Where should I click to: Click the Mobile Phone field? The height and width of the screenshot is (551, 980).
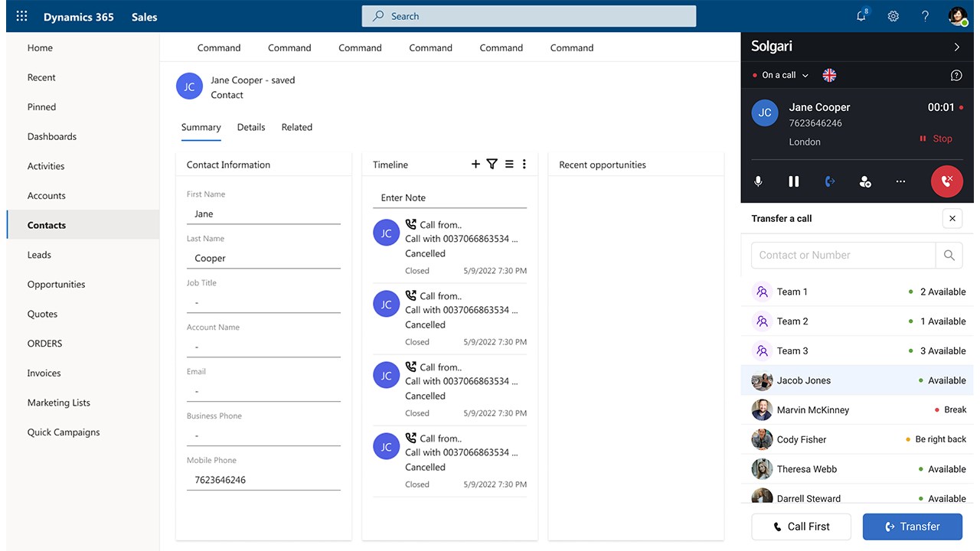click(263, 481)
